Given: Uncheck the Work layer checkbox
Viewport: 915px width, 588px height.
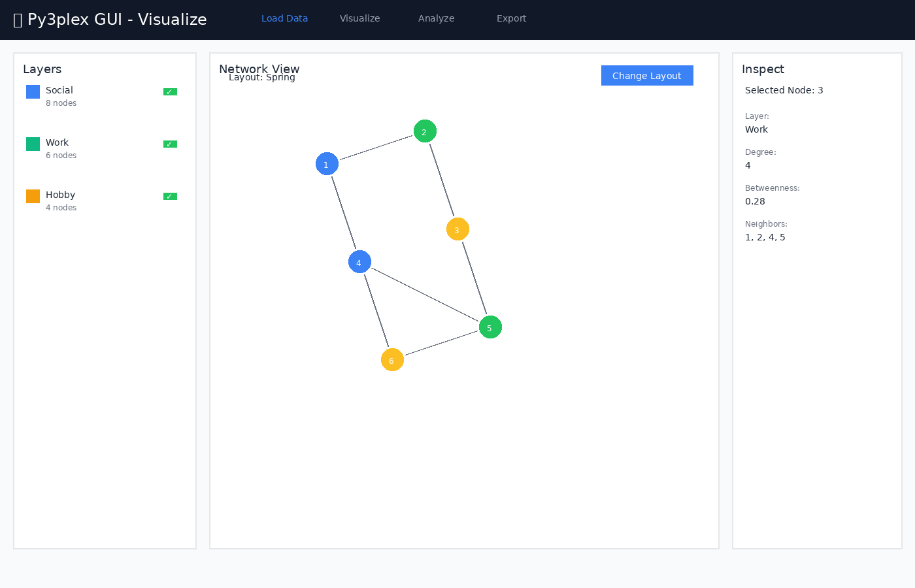Looking at the screenshot, I should click(x=170, y=144).
